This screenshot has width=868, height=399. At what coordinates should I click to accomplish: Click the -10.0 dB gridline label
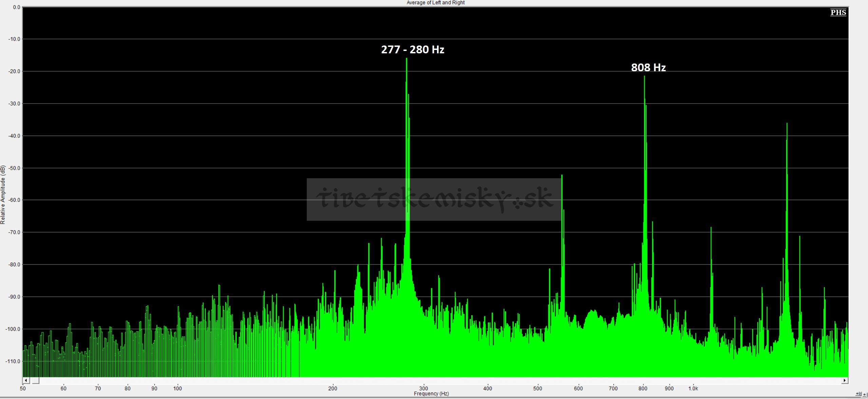click(x=14, y=39)
